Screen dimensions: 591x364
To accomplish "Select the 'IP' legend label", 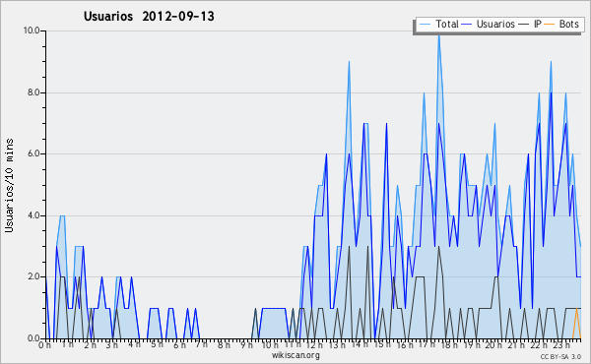I will pos(538,24).
